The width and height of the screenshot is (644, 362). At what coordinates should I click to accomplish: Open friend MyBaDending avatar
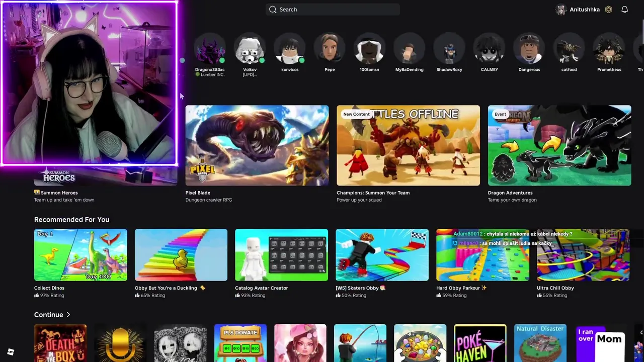point(410,50)
